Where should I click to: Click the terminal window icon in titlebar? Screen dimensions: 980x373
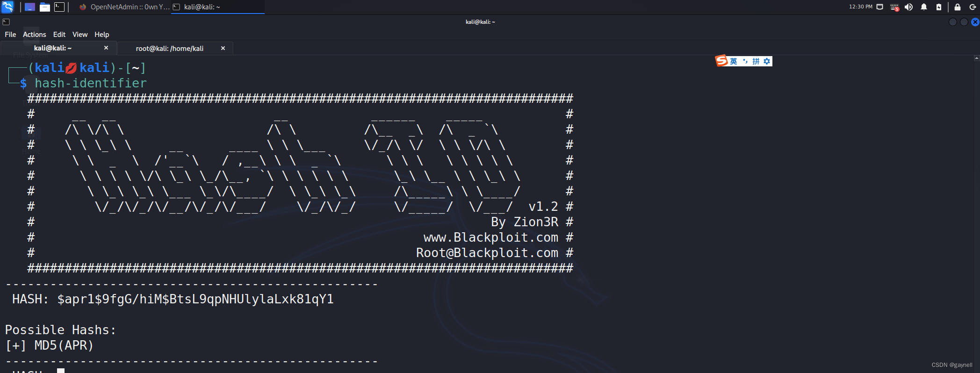tap(6, 22)
